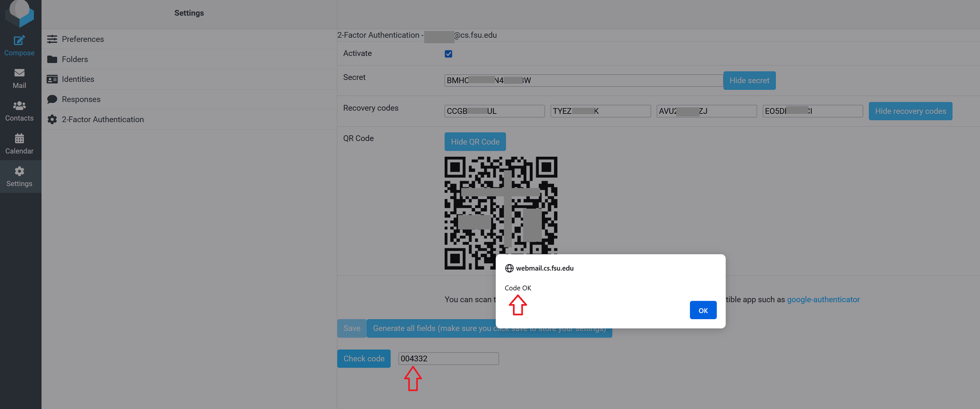Click the Check code button

(x=364, y=359)
